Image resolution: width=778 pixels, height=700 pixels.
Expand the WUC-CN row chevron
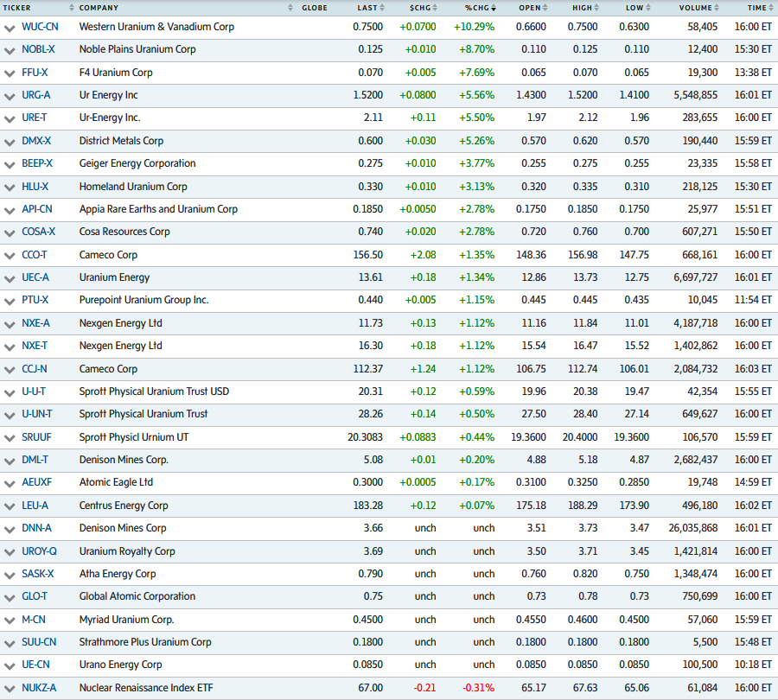(10, 29)
